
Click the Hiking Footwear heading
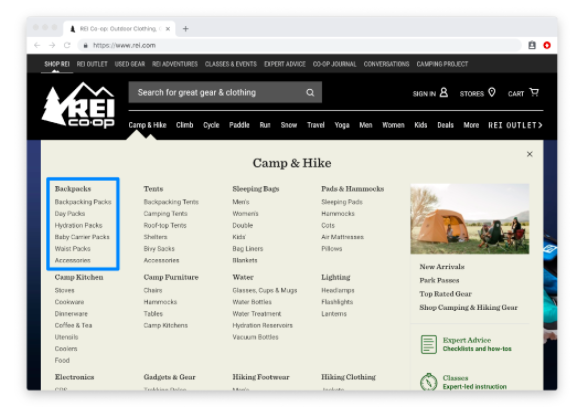point(261,377)
